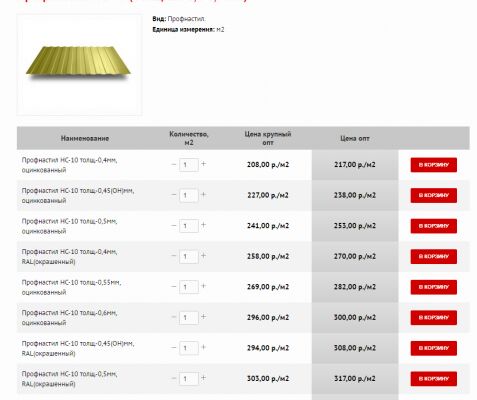Decrease quantity for 0,45(ОН)мм оцинкованный row
The width and height of the screenshot is (477, 400).
174,195
